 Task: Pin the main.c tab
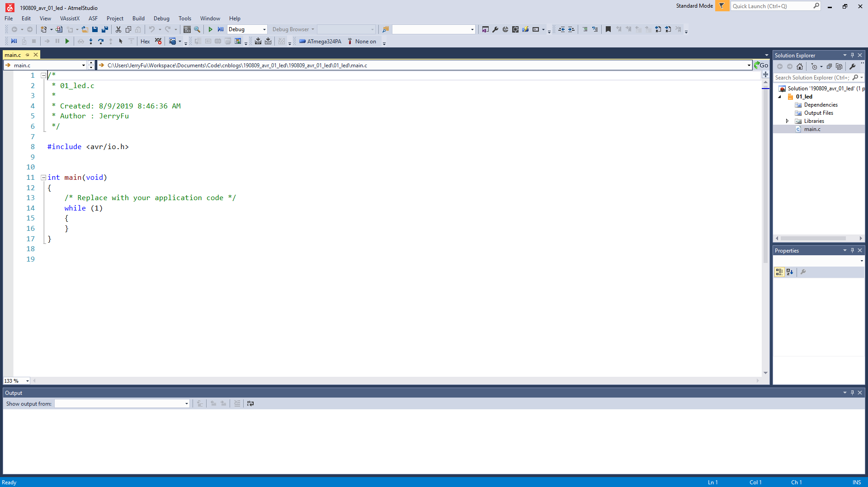(28, 55)
